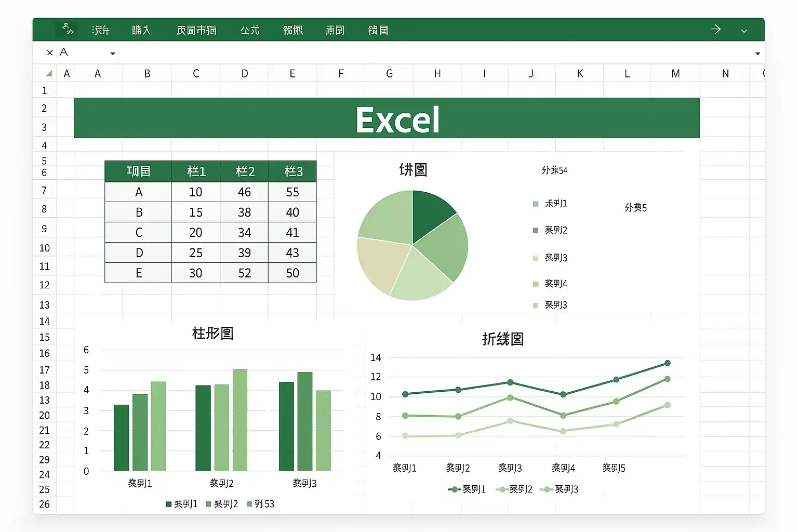Click the green Excel title banner
798x532 pixels.
pos(387,118)
